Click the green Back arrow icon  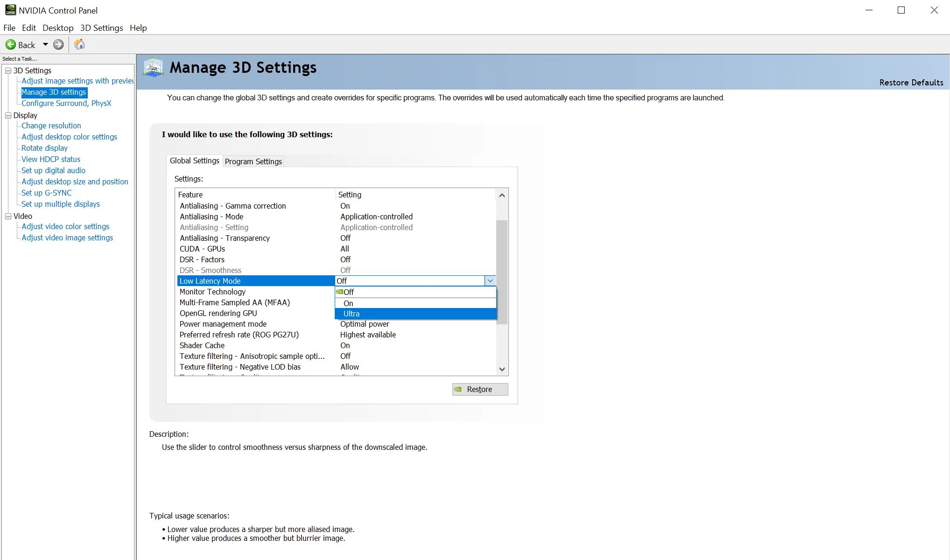coord(10,45)
